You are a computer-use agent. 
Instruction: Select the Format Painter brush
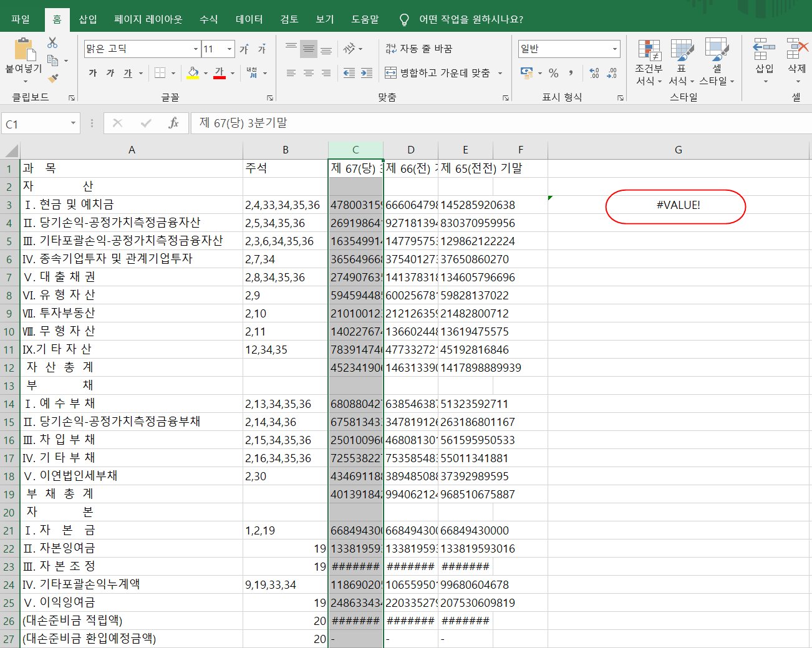(x=53, y=78)
